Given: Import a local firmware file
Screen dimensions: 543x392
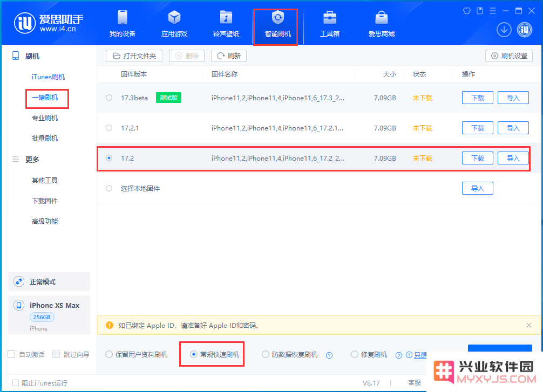Looking at the screenshot, I should [x=478, y=188].
